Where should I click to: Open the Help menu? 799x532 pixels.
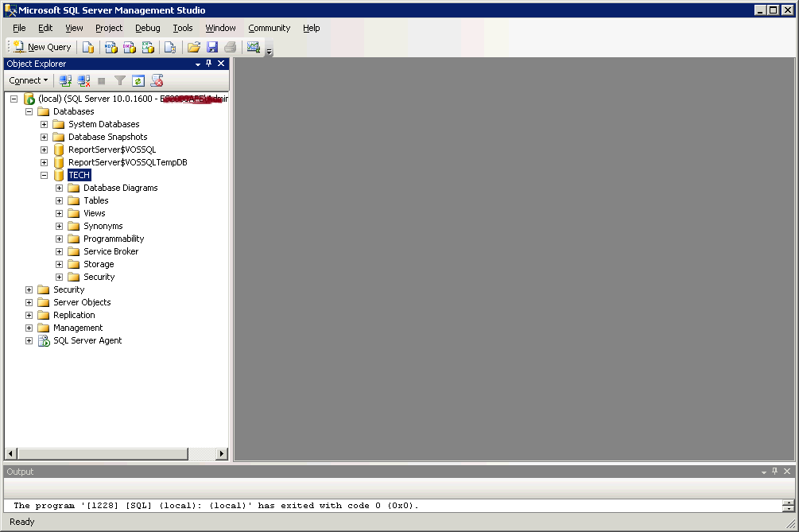click(312, 28)
